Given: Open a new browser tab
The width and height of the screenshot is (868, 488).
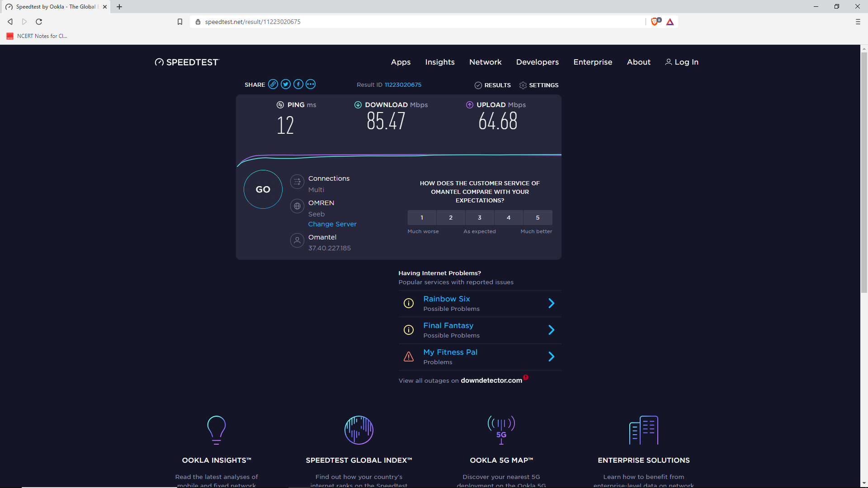Looking at the screenshot, I should 119,7.
